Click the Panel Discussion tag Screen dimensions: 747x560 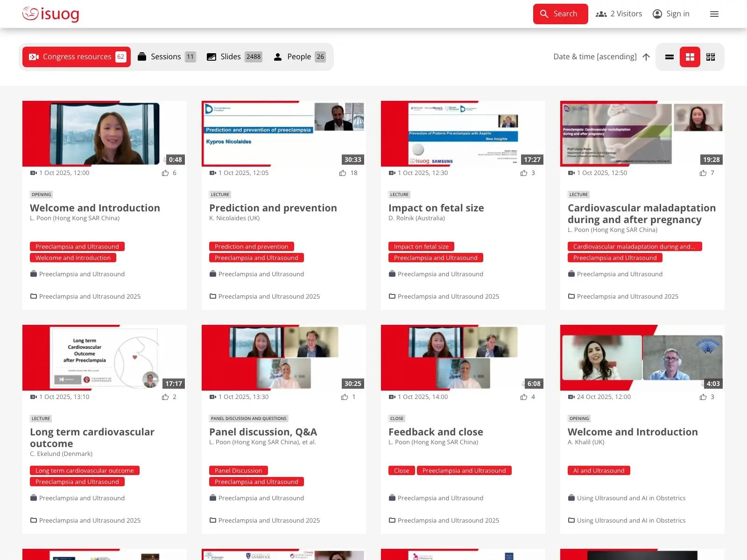coord(238,470)
